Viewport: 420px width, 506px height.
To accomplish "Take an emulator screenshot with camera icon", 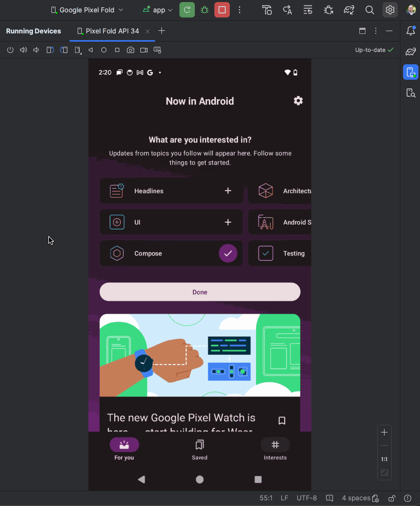I will point(131,50).
